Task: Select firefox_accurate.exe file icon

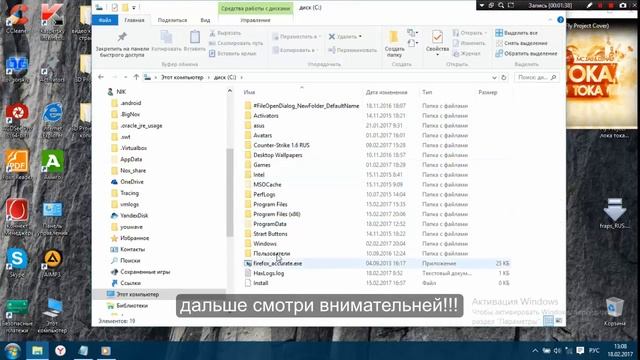Action: (248, 263)
